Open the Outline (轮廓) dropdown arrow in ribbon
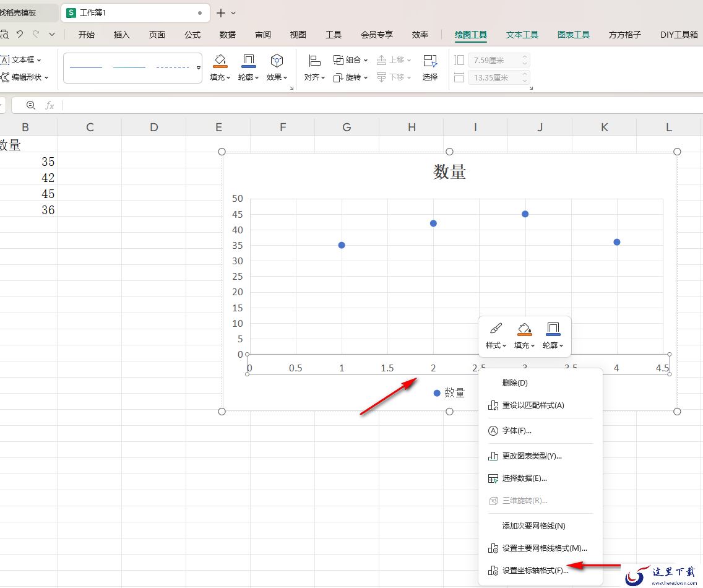703x588 pixels. pyautogui.click(x=257, y=77)
